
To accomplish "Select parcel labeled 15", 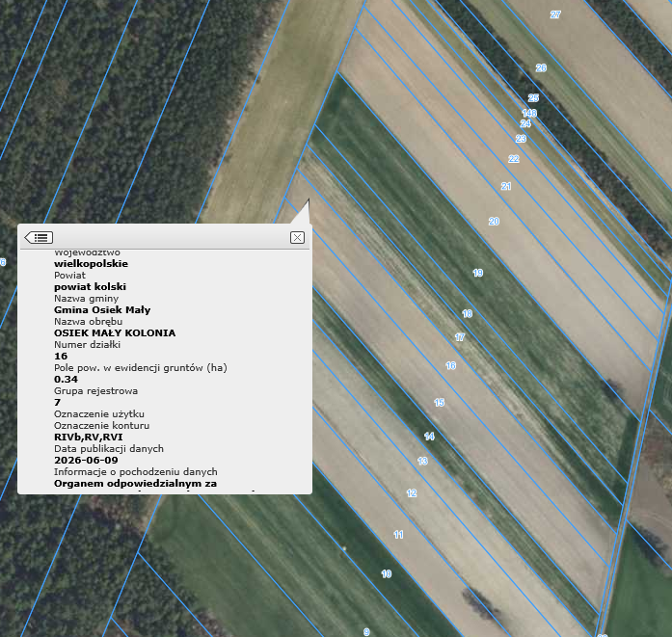I will tap(439, 402).
